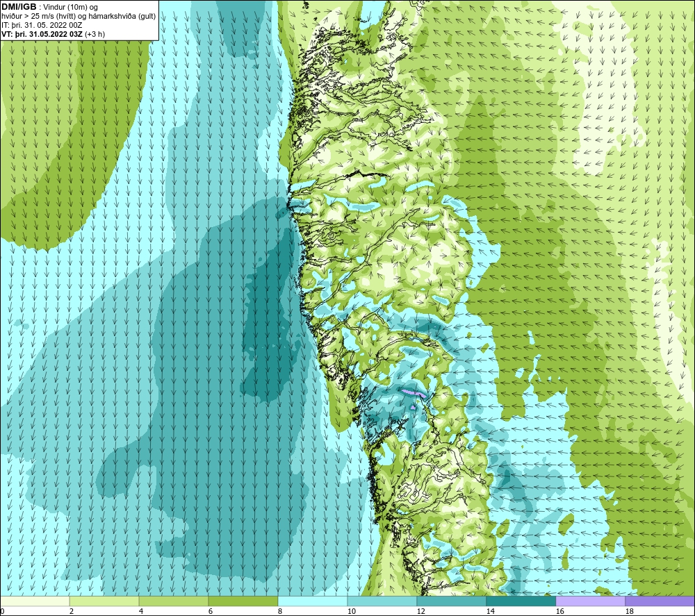The width and height of the screenshot is (695, 616).
Task: Click the legend scale label "12"
Action: (420, 612)
